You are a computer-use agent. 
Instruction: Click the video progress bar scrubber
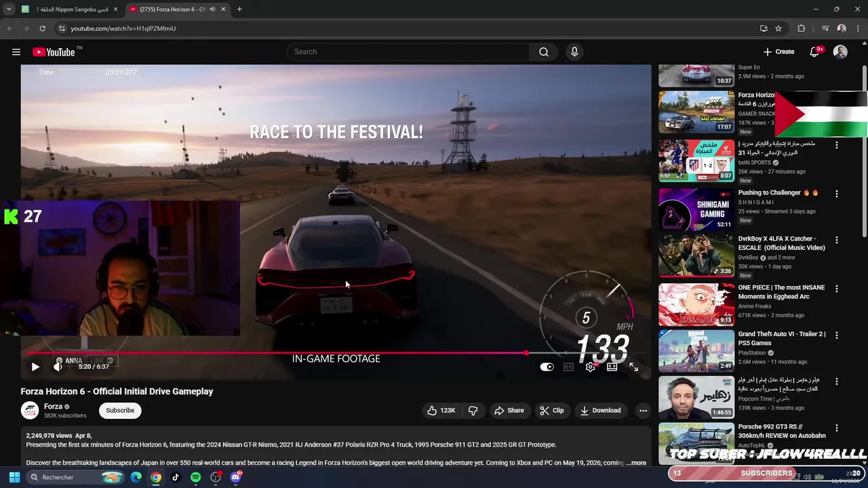click(x=526, y=353)
